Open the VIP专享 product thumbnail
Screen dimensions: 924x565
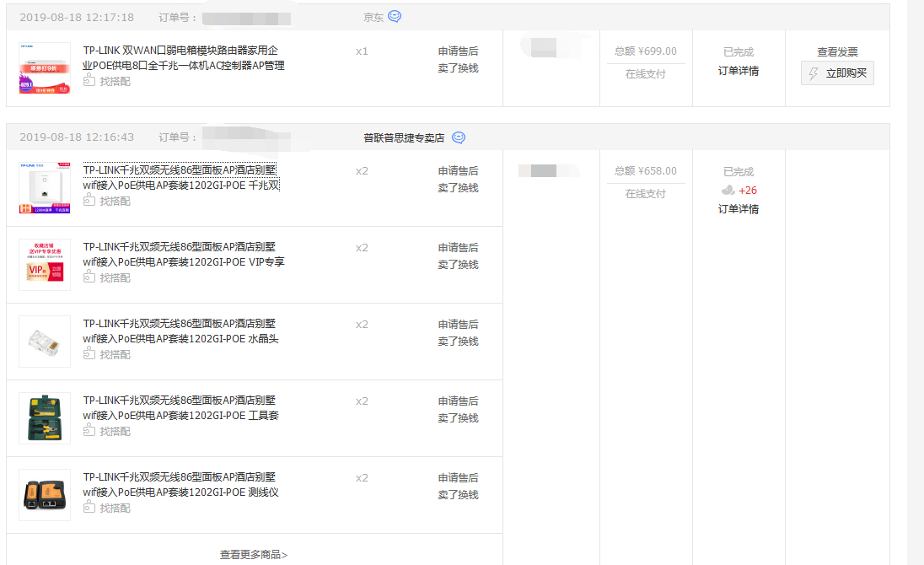pyautogui.click(x=45, y=265)
